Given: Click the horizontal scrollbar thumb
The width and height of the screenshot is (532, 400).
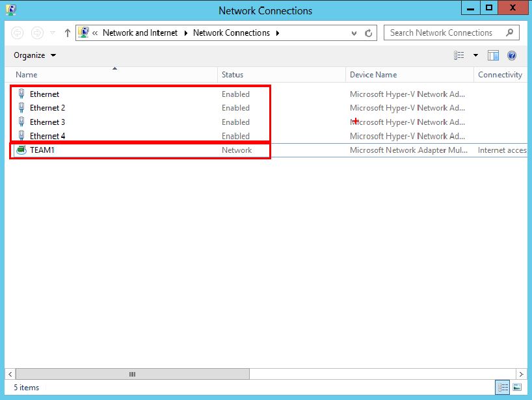Looking at the screenshot, I should click(x=132, y=375).
